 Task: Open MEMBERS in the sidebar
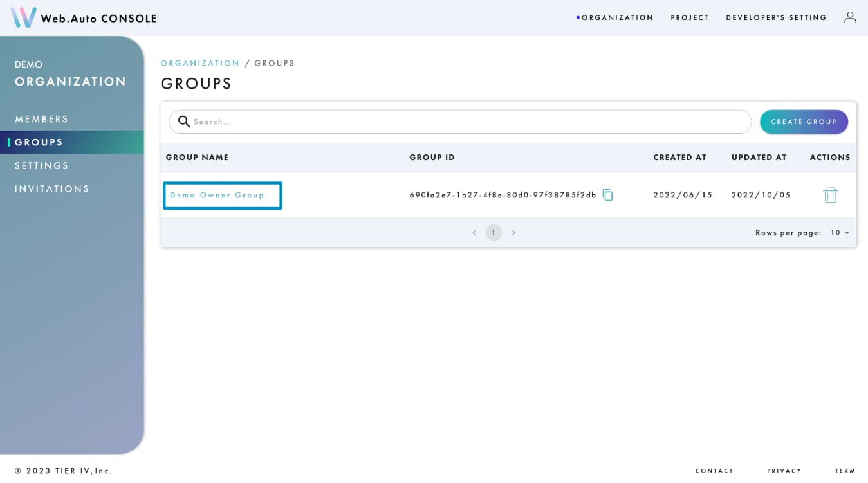pyautogui.click(x=41, y=119)
